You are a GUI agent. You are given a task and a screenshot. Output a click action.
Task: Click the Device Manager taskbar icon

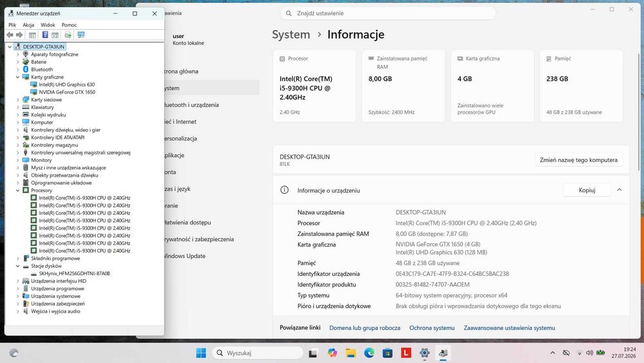point(443,353)
